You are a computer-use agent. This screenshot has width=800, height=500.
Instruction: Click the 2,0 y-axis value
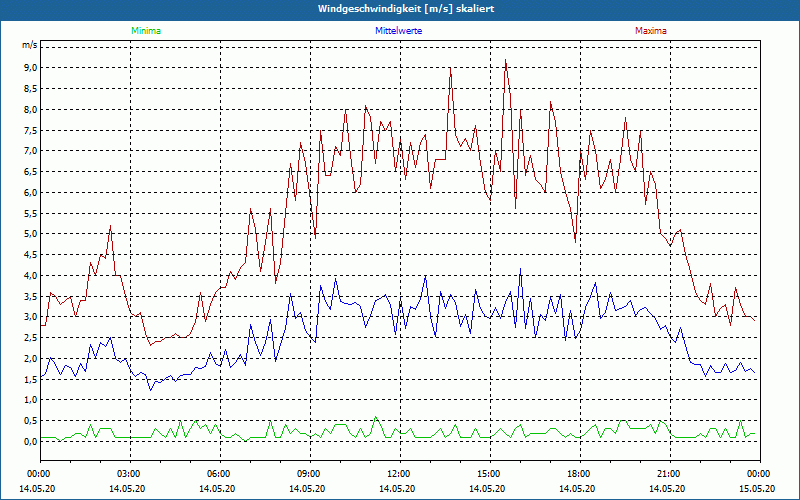[31, 359]
